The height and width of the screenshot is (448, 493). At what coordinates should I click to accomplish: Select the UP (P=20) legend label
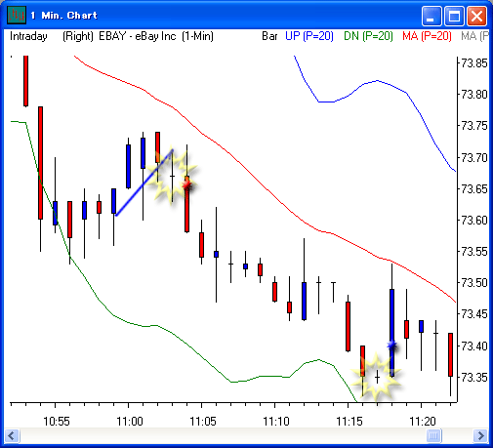[309, 36]
